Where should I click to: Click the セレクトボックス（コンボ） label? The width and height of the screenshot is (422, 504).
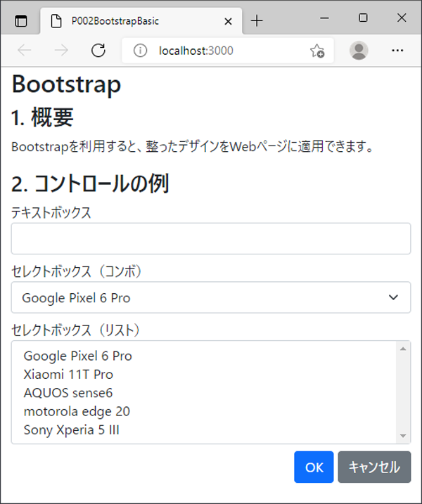[x=77, y=271]
